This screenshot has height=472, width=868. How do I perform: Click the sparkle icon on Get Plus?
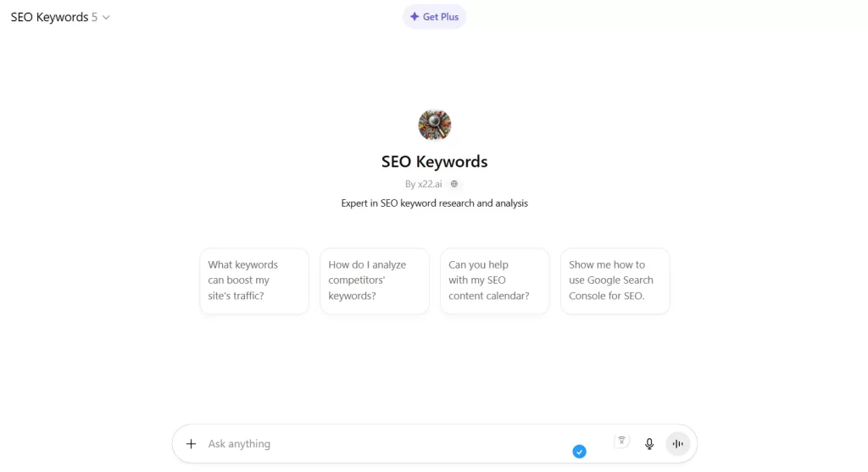tap(415, 17)
